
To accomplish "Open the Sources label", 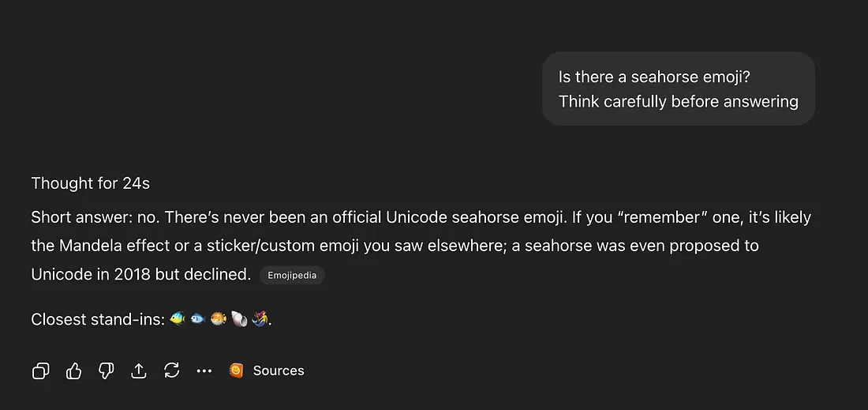I will [x=279, y=371].
